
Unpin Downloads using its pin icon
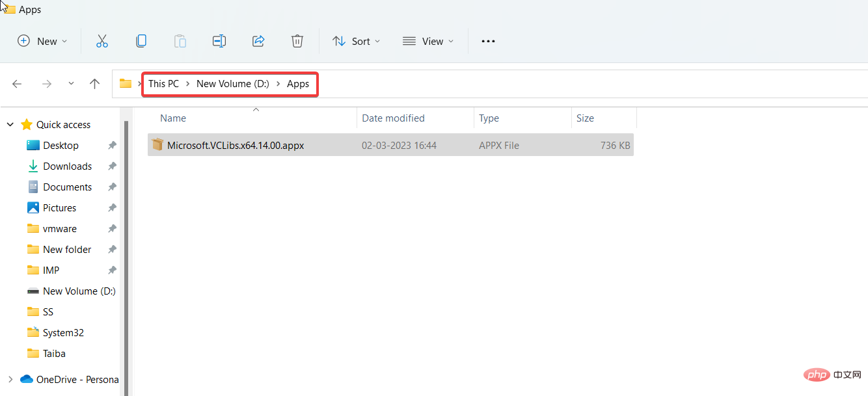[112, 166]
